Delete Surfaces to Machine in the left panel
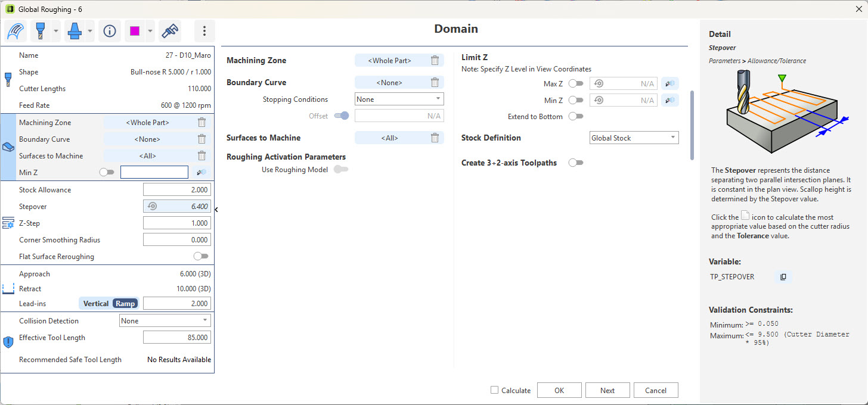This screenshot has height=405, width=868. tap(202, 156)
